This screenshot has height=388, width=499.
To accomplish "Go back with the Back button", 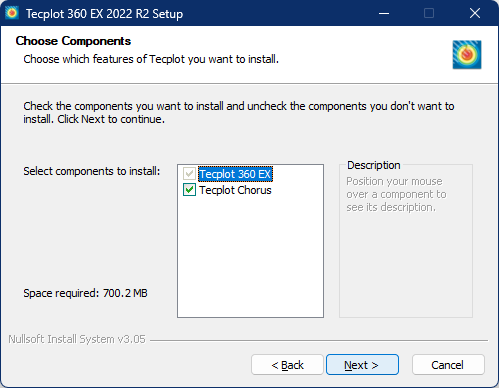I will pos(287,365).
